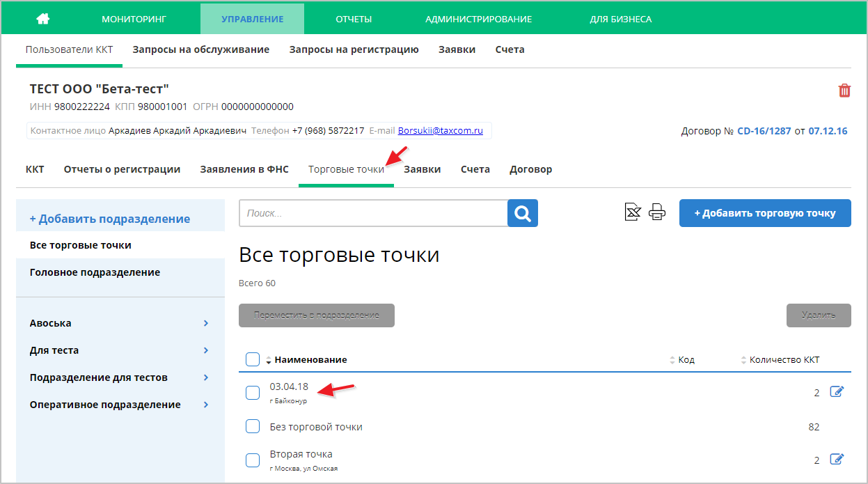Click the Удалить button

[x=819, y=315]
